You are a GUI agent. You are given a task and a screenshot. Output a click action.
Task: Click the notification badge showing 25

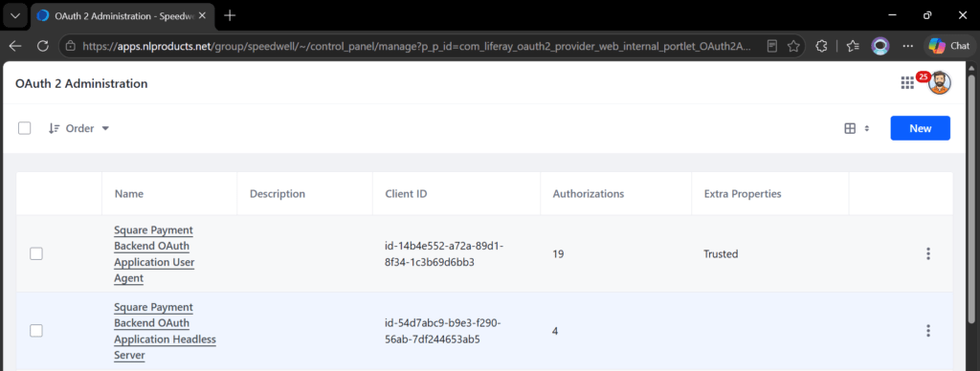(924, 76)
